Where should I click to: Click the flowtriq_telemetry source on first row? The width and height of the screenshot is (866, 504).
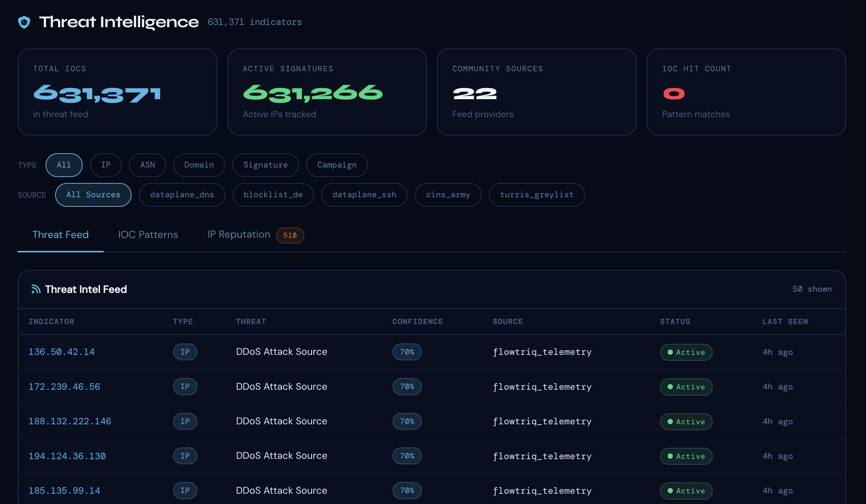click(542, 352)
